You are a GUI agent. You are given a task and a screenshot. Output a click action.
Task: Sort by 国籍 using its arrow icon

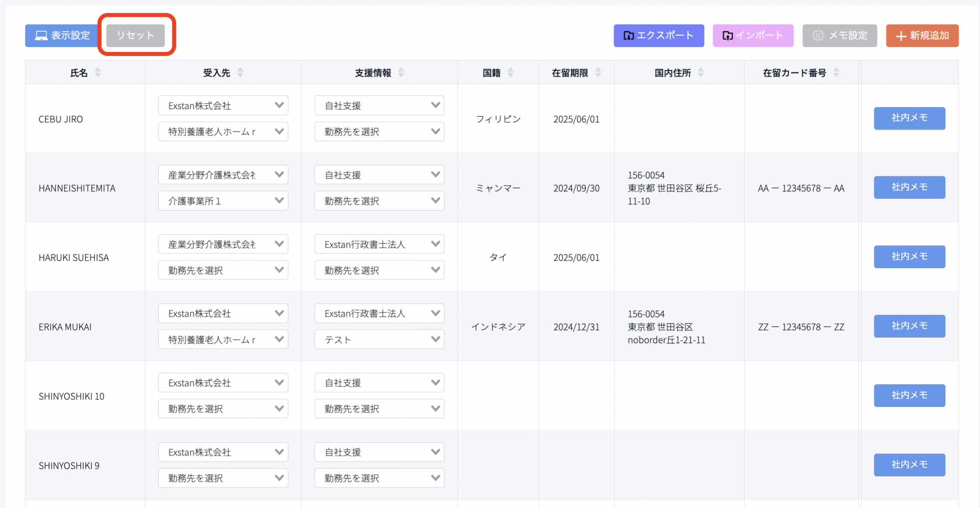pyautogui.click(x=510, y=72)
